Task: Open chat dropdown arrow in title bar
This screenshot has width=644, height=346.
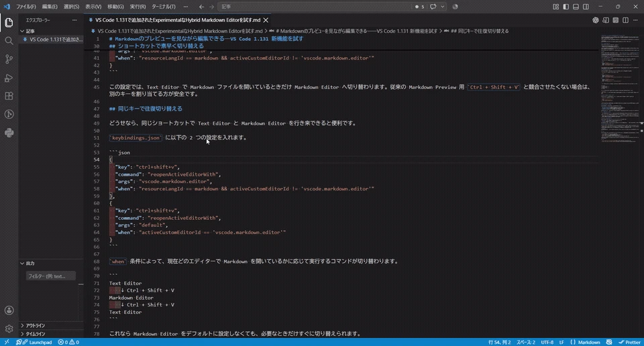Action: pos(442,7)
